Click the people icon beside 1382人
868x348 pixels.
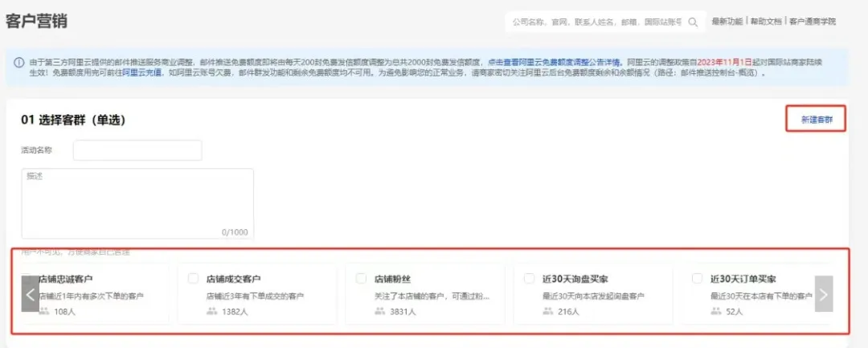211,312
